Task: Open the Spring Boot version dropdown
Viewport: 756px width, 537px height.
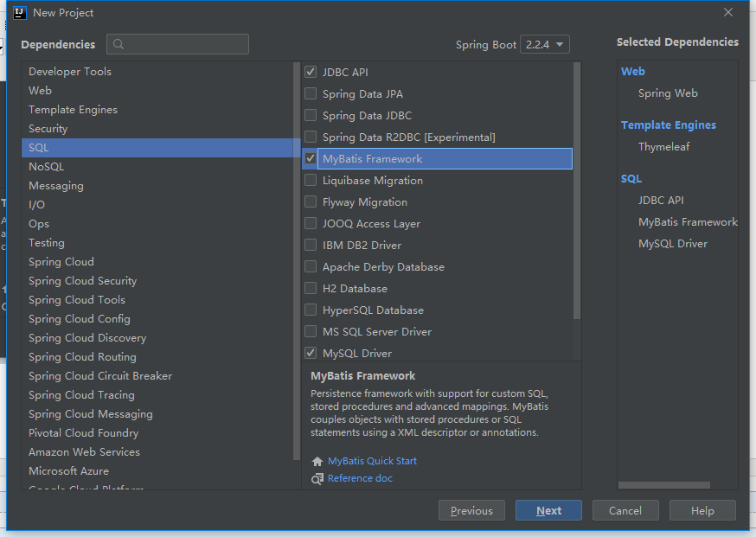Action: point(545,45)
